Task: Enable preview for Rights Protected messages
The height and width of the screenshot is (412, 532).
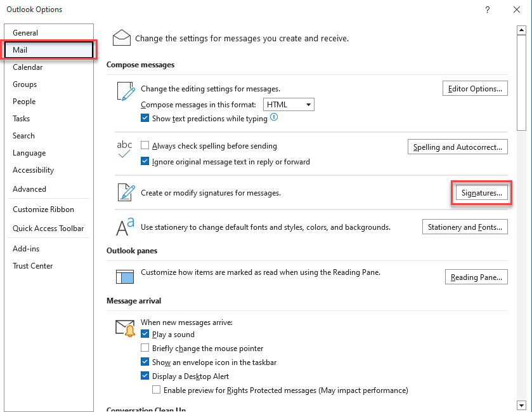Action: [157, 390]
